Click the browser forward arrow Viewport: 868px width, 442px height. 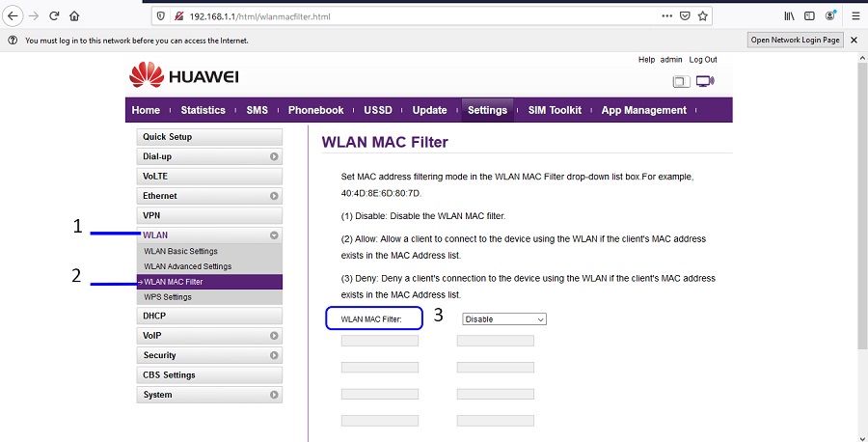pos(35,16)
